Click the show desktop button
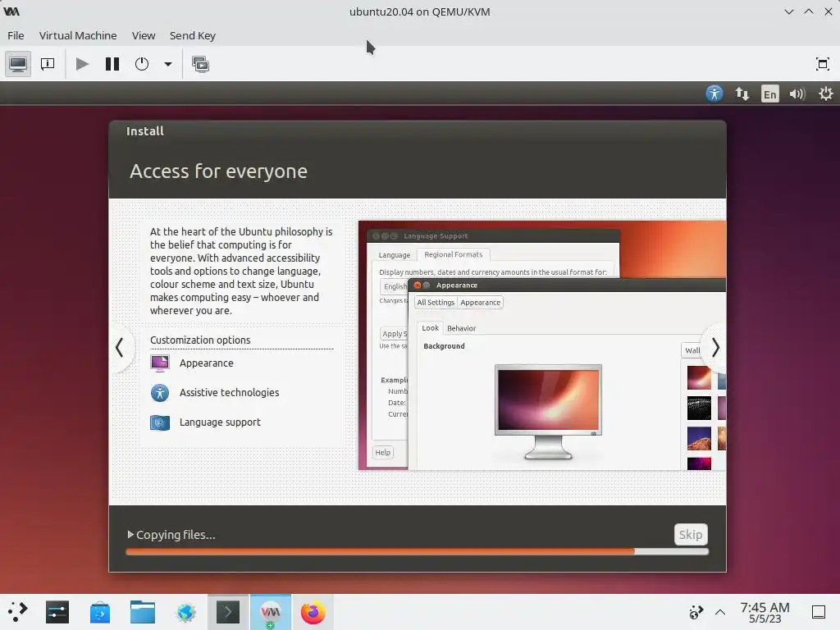This screenshot has width=840, height=630. coord(819,612)
